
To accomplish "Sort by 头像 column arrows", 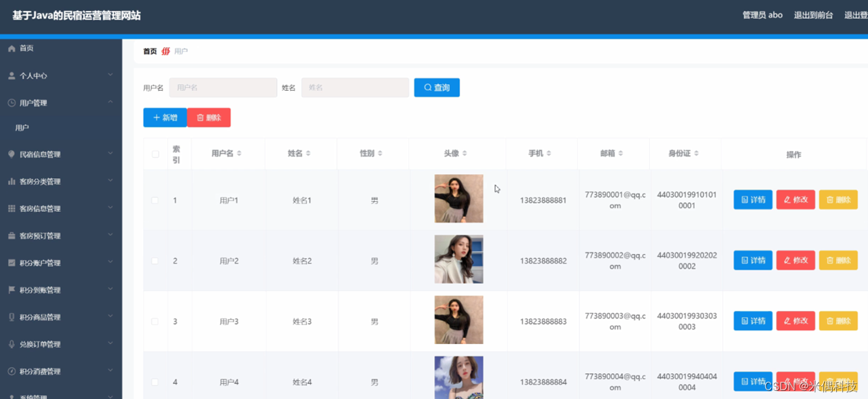I will 464,154.
